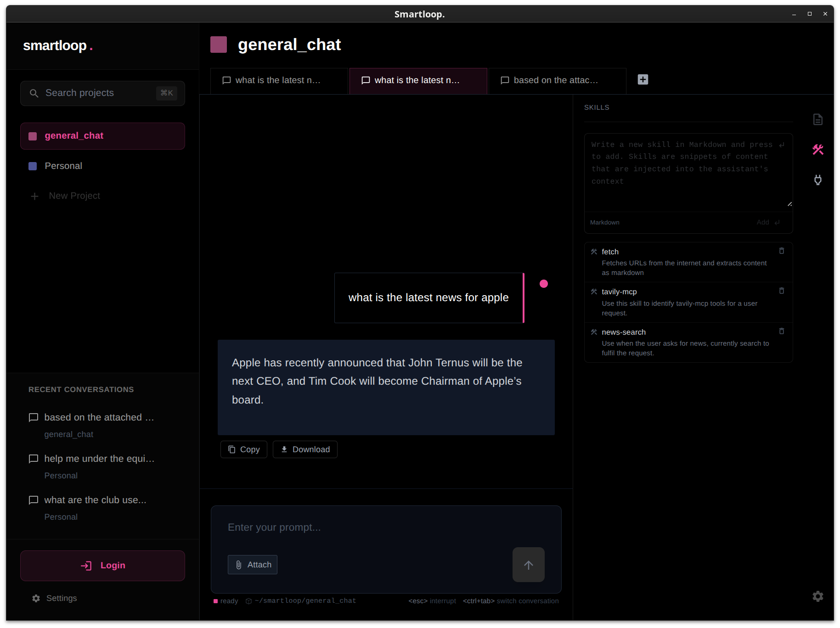Open the 'based on the attac…' tab
This screenshot has width=840, height=628.
[x=557, y=80]
